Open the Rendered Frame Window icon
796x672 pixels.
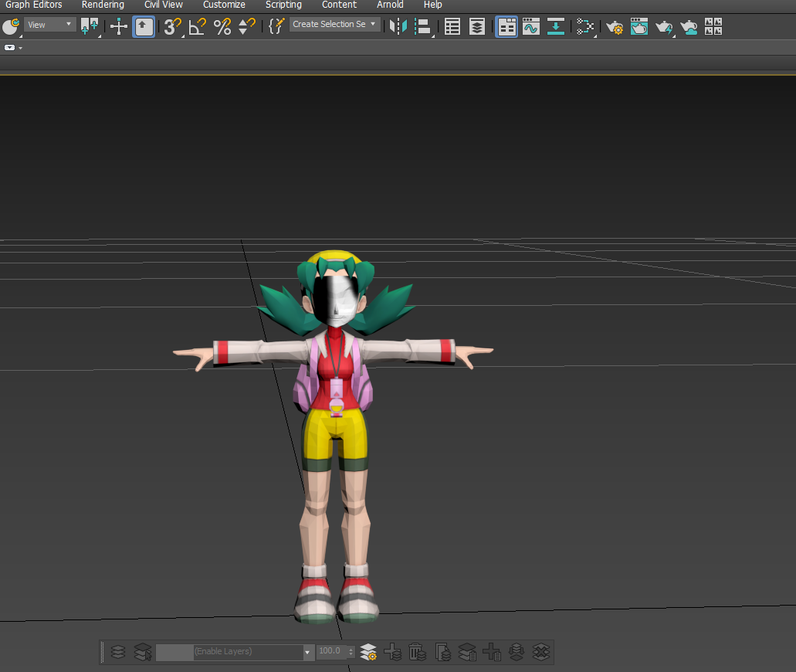tap(639, 26)
